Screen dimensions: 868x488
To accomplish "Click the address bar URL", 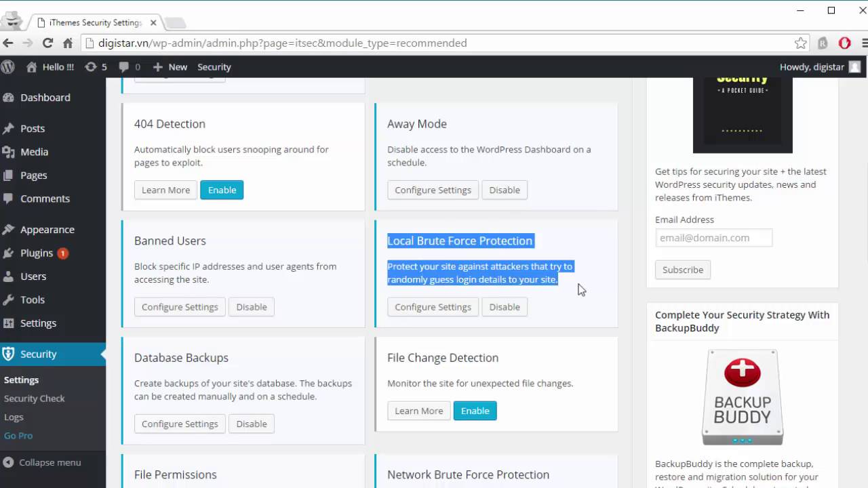I will tap(282, 43).
